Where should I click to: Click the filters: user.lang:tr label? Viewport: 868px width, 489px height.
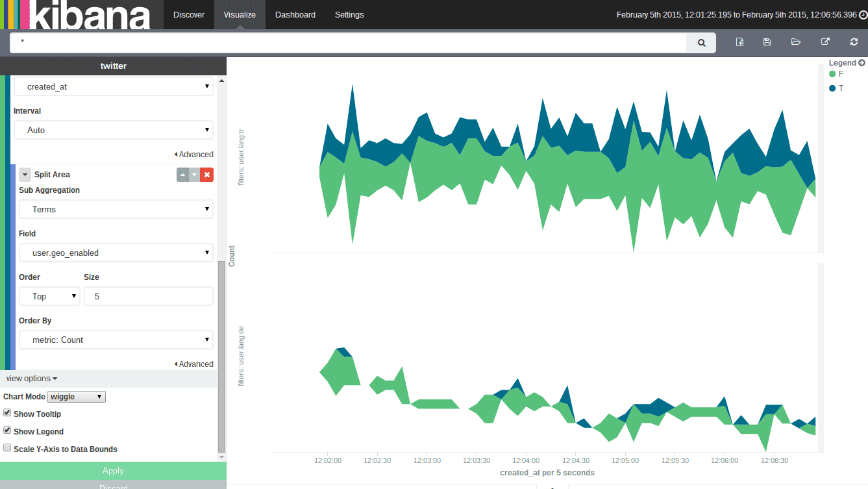pos(242,157)
